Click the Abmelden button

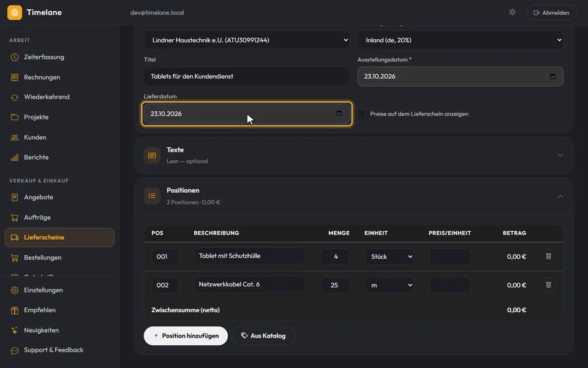point(551,13)
